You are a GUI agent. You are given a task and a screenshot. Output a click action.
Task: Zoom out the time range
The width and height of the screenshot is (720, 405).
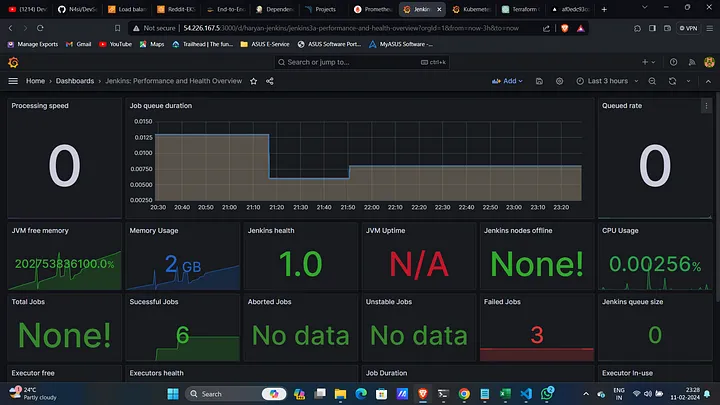[652, 81]
